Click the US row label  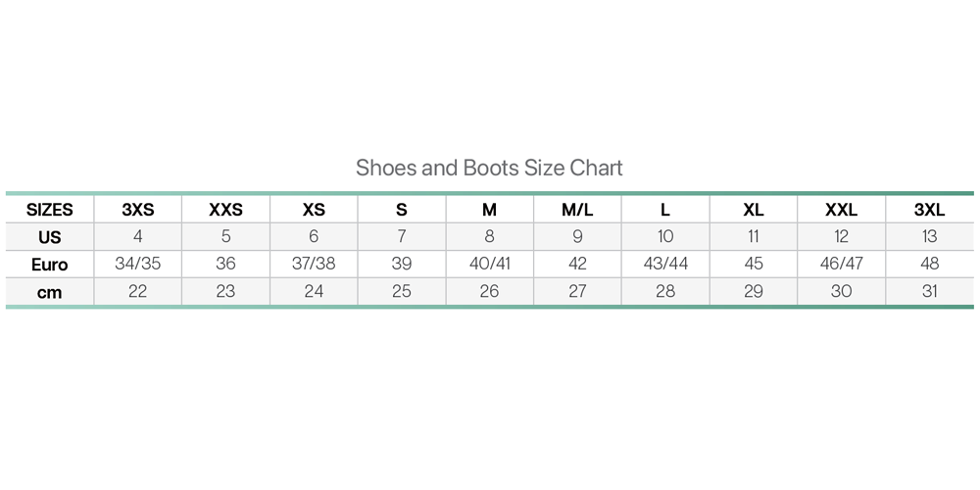pos(50,237)
